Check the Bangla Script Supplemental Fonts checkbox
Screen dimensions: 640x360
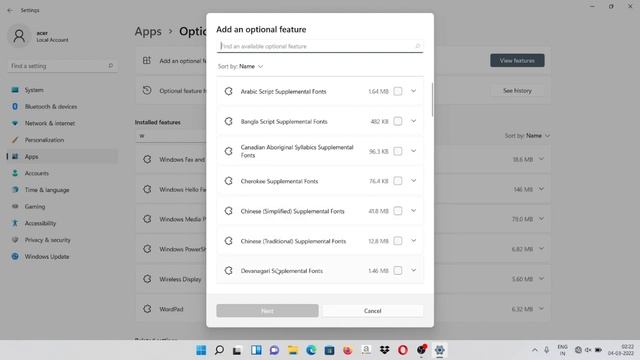click(x=398, y=121)
